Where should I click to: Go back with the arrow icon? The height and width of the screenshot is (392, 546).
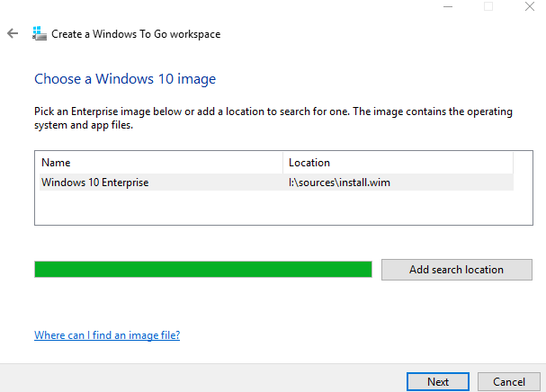13,33
